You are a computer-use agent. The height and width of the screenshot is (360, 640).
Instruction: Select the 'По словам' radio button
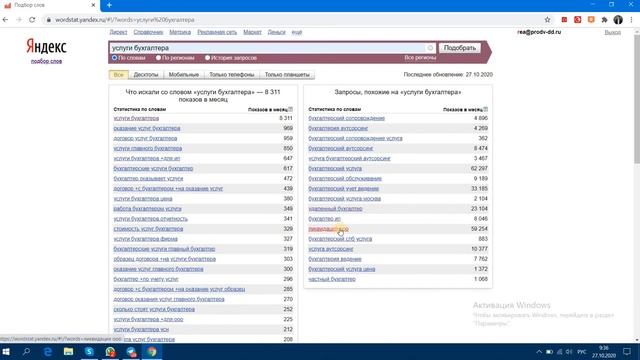pos(115,58)
